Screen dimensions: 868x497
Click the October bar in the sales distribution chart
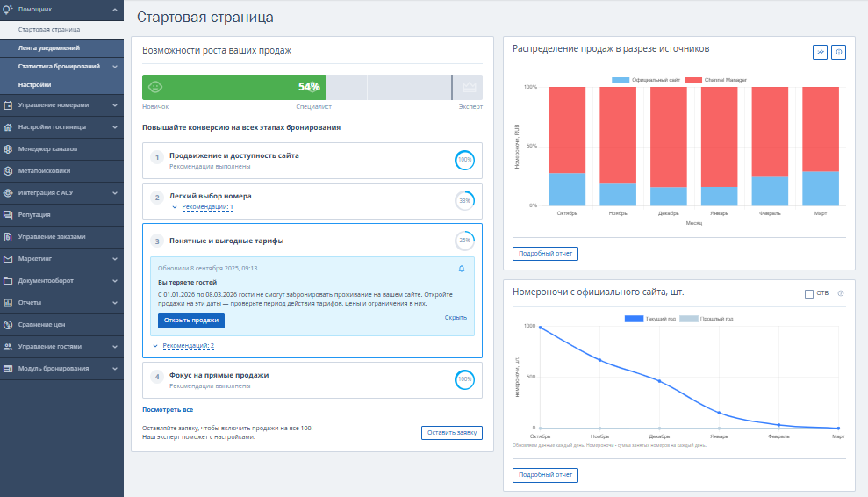coord(567,147)
